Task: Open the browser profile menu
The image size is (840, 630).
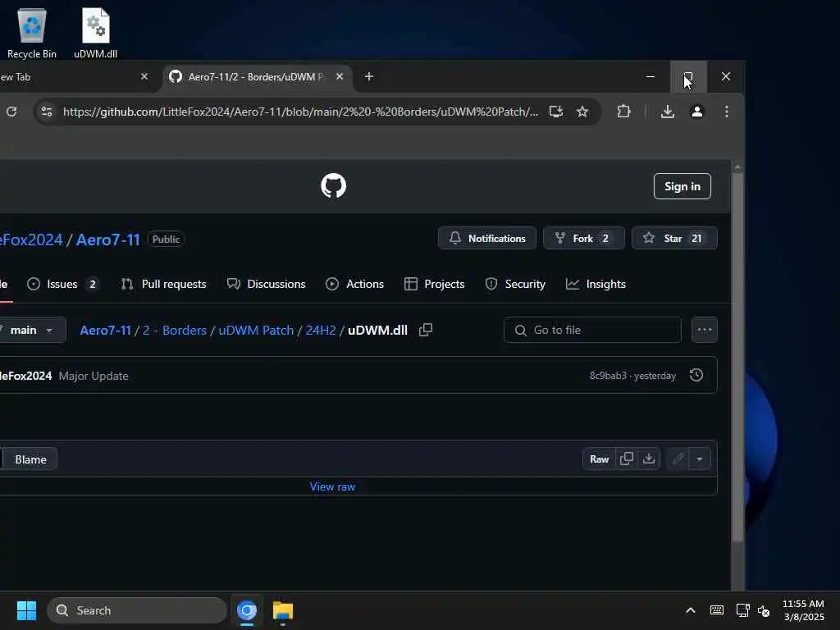Action: pos(697,112)
